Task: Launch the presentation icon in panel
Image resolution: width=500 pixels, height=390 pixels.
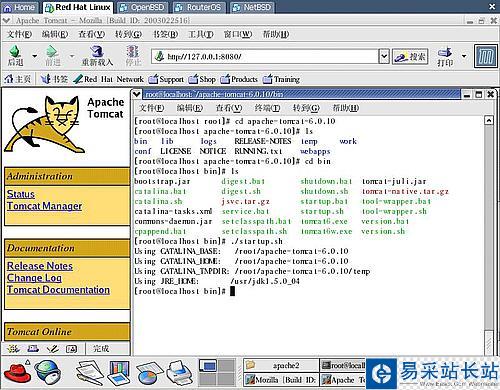Action: (119, 373)
